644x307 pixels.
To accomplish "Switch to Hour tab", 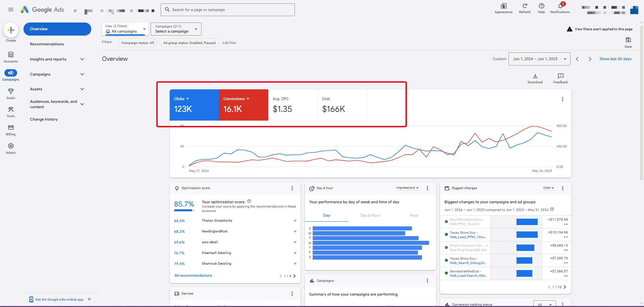I will tap(414, 215).
